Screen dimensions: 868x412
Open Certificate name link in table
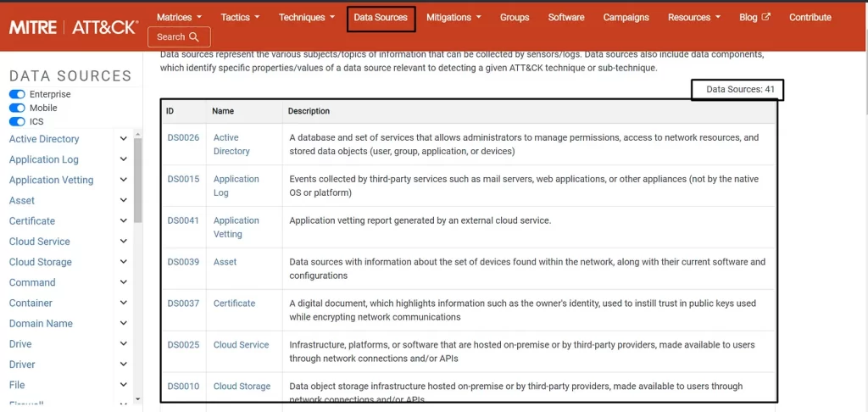(234, 303)
